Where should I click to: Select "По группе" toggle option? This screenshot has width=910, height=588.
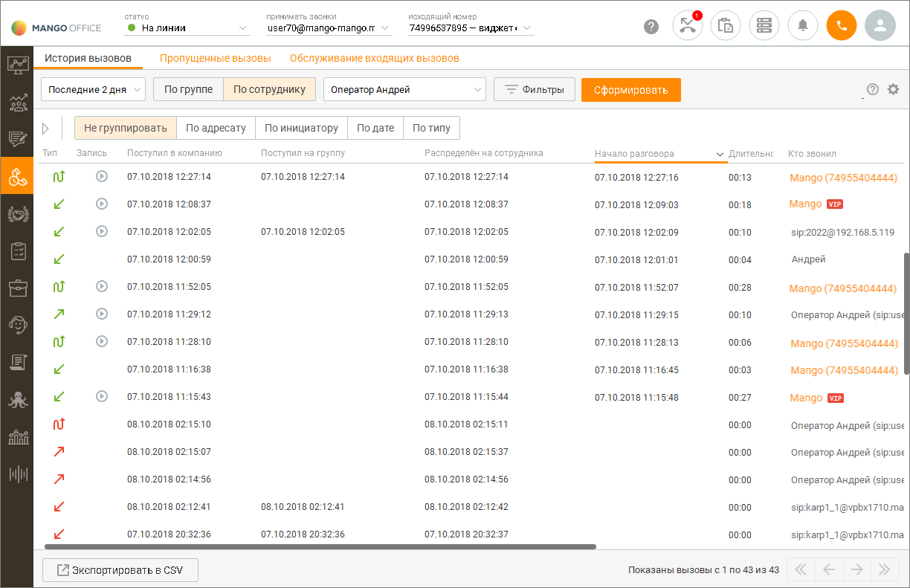(188, 89)
